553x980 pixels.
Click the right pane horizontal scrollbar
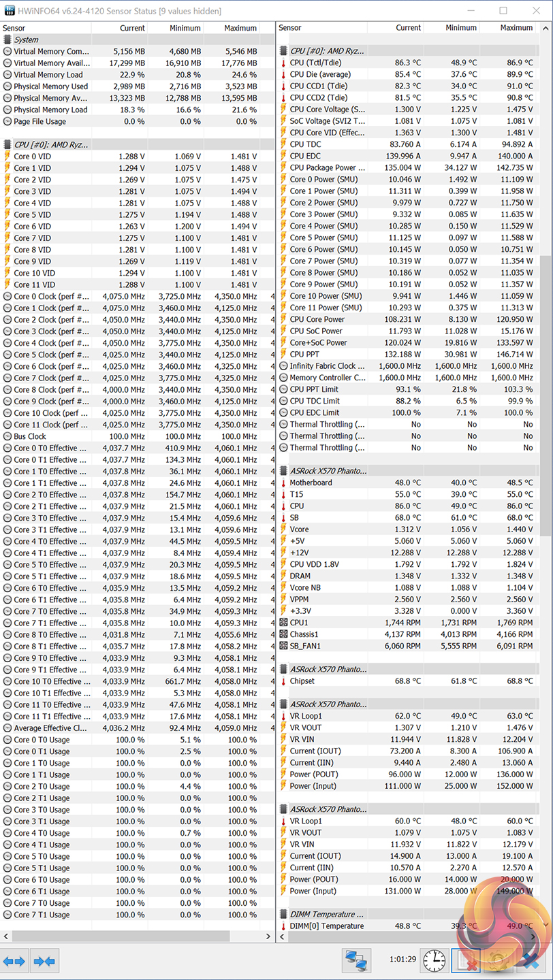(409, 937)
